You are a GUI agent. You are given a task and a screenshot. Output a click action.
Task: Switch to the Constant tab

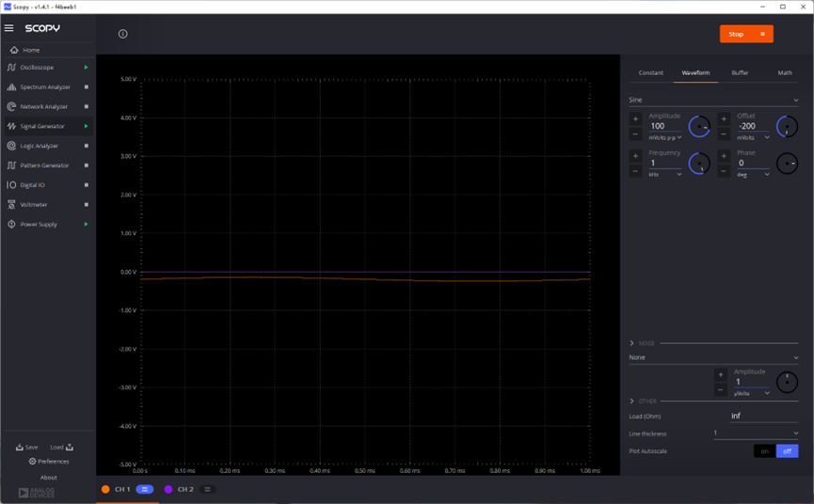(650, 72)
